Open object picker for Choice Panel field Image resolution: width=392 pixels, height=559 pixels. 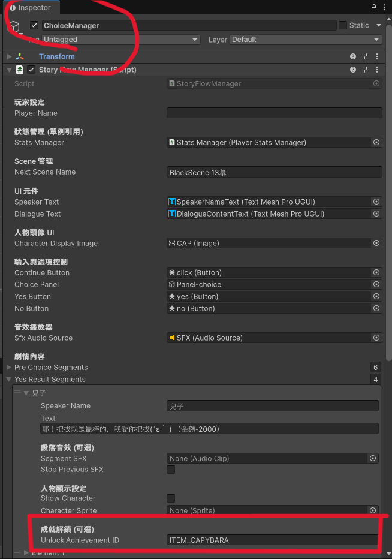[376, 284]
